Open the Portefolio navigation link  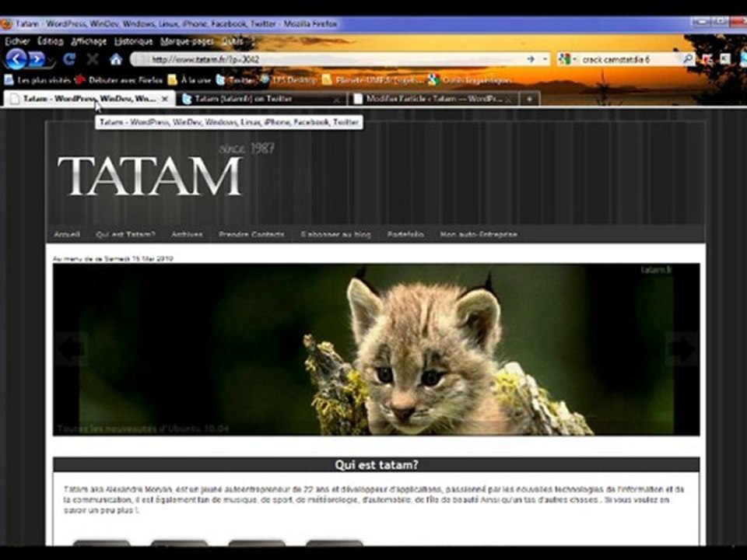405,234
